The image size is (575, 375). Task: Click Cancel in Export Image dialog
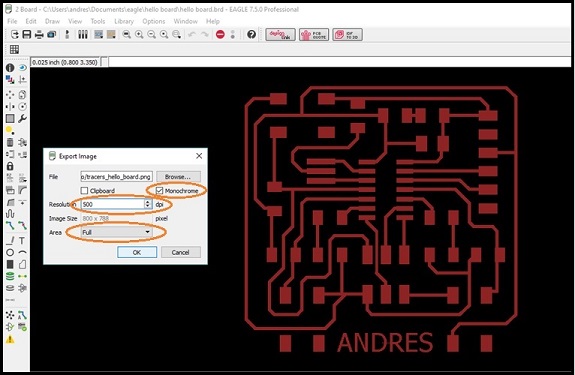point(180,252)
